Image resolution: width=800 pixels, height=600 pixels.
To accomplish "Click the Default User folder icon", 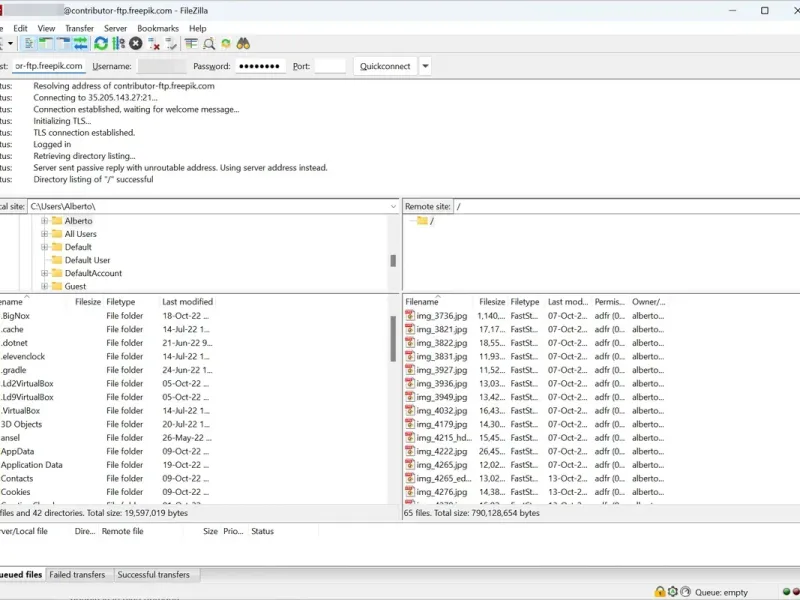I will [x=57, y=260].
